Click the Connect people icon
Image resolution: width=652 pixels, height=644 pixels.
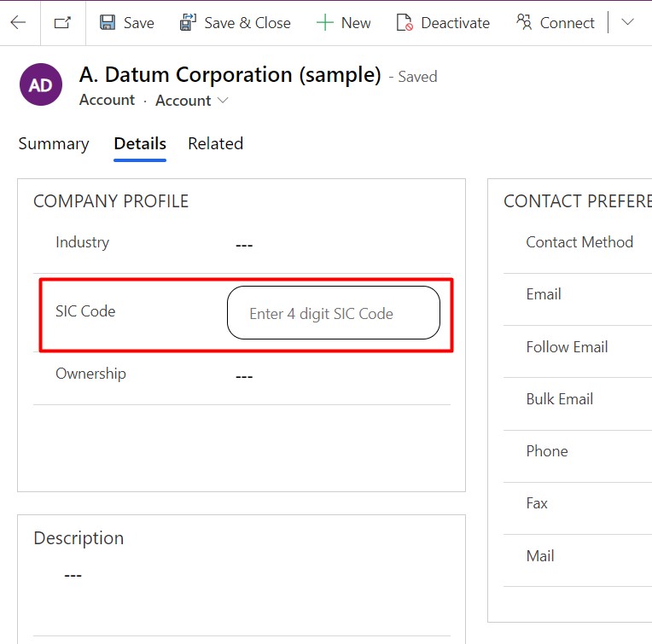coord(524,23)
